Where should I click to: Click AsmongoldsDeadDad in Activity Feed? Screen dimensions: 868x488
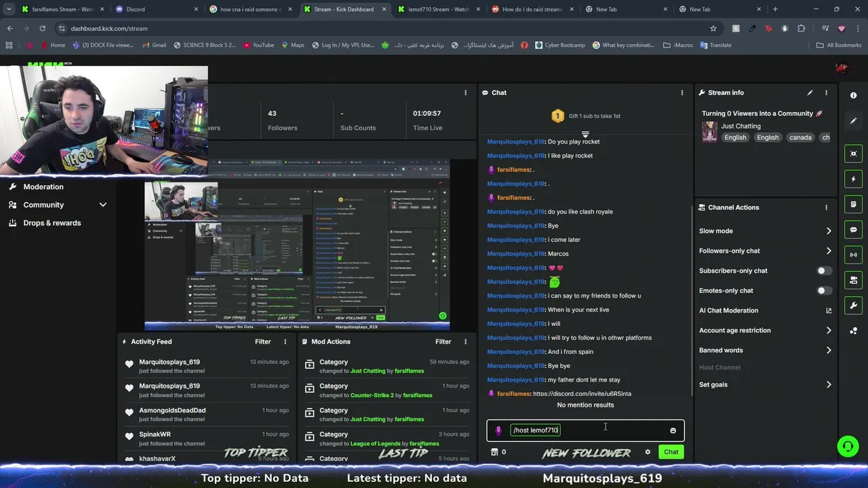point(172,410)
